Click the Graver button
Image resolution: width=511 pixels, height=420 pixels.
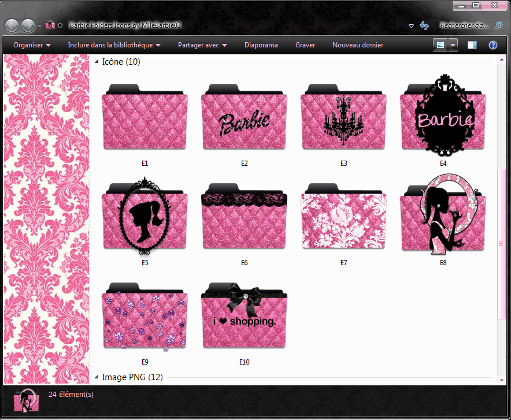pos(305,45)
